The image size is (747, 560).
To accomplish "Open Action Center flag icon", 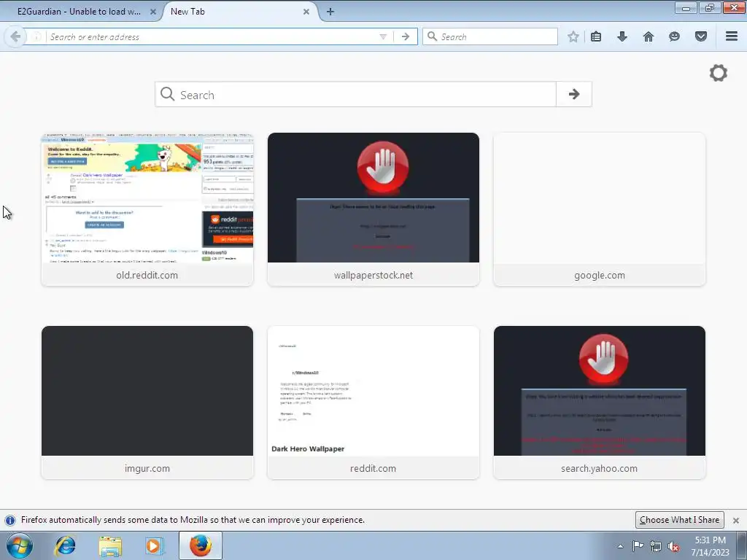I will point(638,545).
